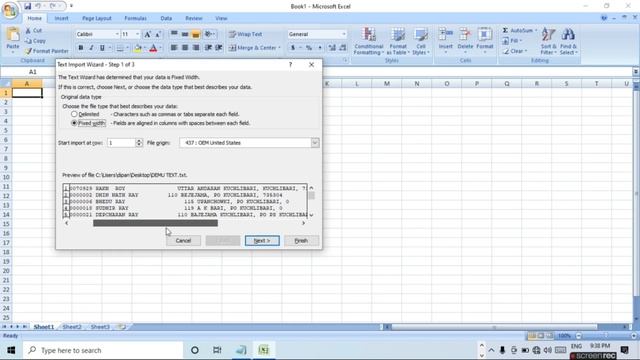Click the Percent Style icon
The image size is (640, 360).
click(x=309, y=48)
